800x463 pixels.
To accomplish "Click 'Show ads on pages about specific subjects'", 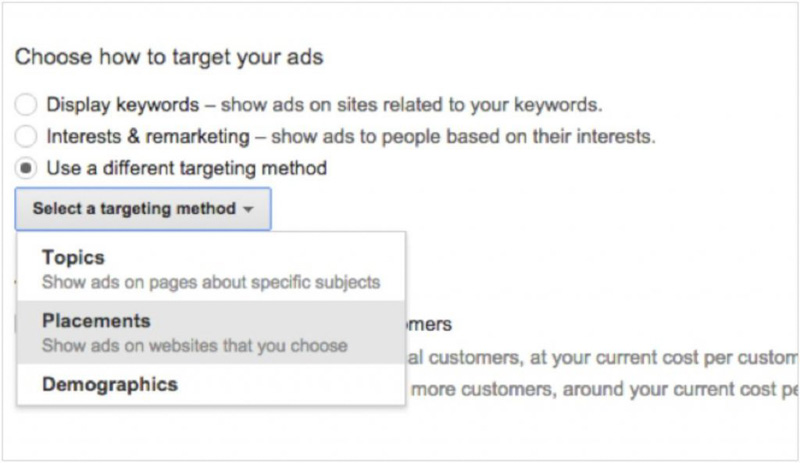I will click(x=211, y=282).
